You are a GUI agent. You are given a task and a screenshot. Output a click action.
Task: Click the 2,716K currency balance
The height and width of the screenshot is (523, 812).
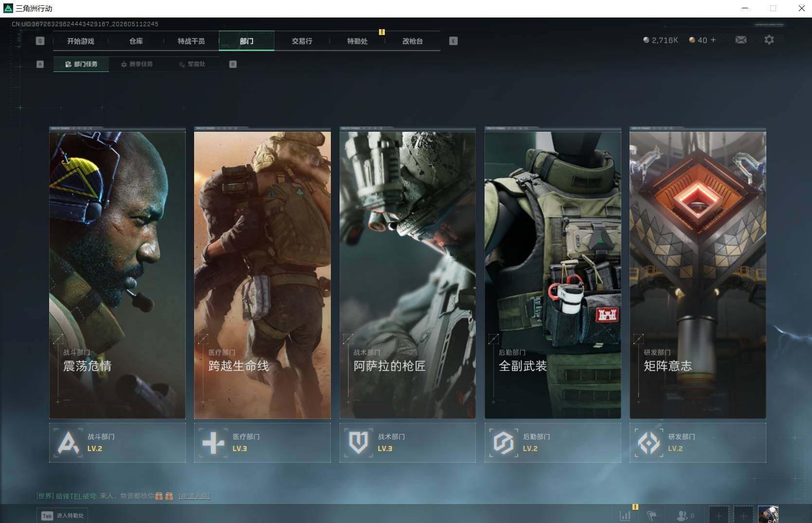pos(661,40)
